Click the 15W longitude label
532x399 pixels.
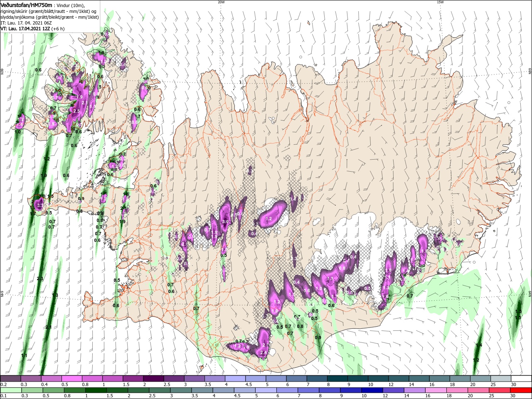coord(440,2)
